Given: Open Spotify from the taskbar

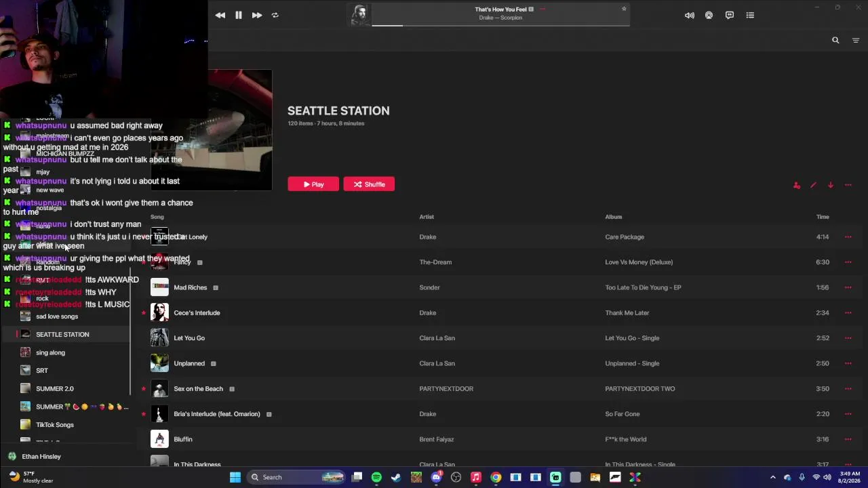Looking at the screenshot, I should click(376, 477).
